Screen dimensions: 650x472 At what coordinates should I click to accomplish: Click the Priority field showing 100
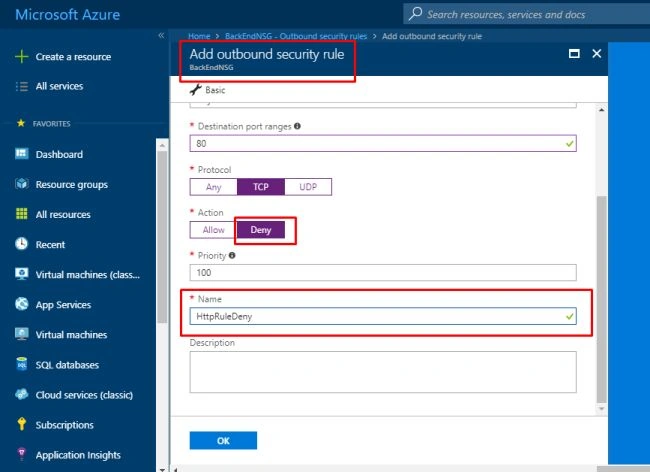click(x=383, y=272)
